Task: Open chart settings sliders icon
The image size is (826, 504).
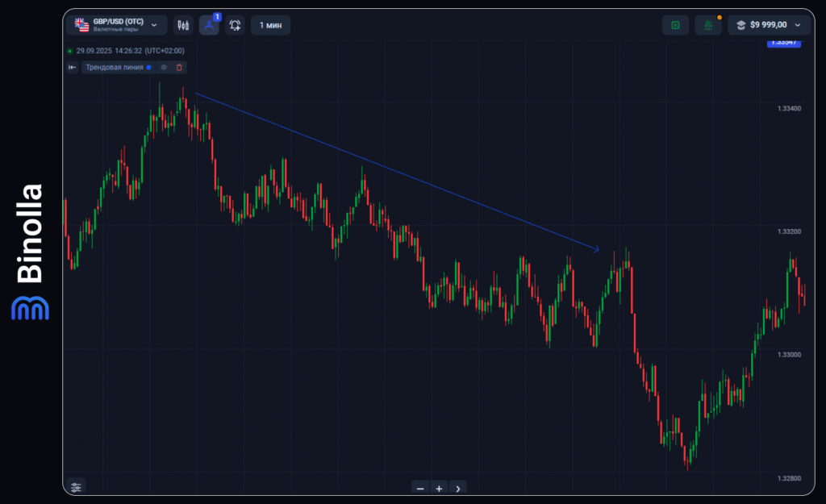Action: pyautogui.click(x=76, y=487)
